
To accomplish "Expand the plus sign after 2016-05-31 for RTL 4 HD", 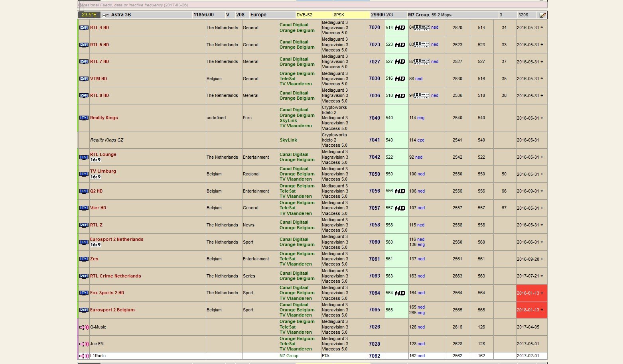I will (542, 28).
